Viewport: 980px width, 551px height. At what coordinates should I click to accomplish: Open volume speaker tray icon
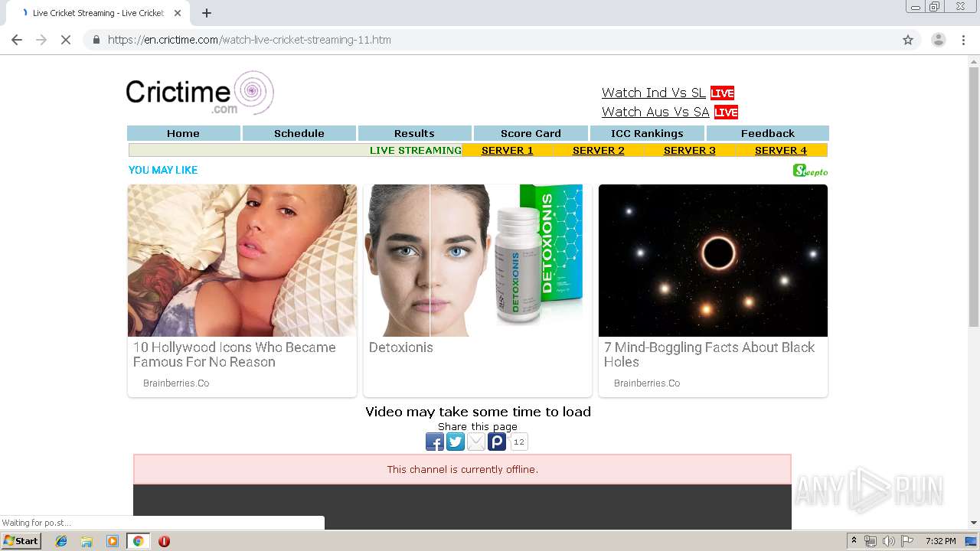888,541
